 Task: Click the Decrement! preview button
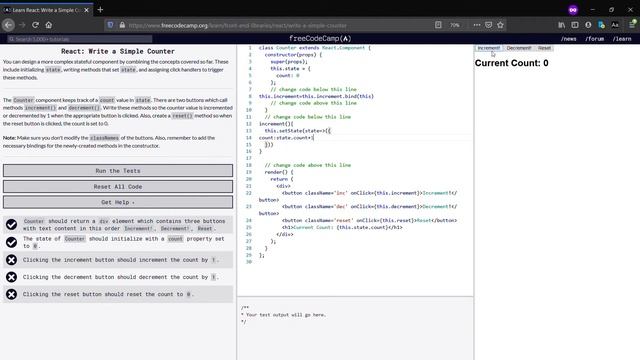519,48
